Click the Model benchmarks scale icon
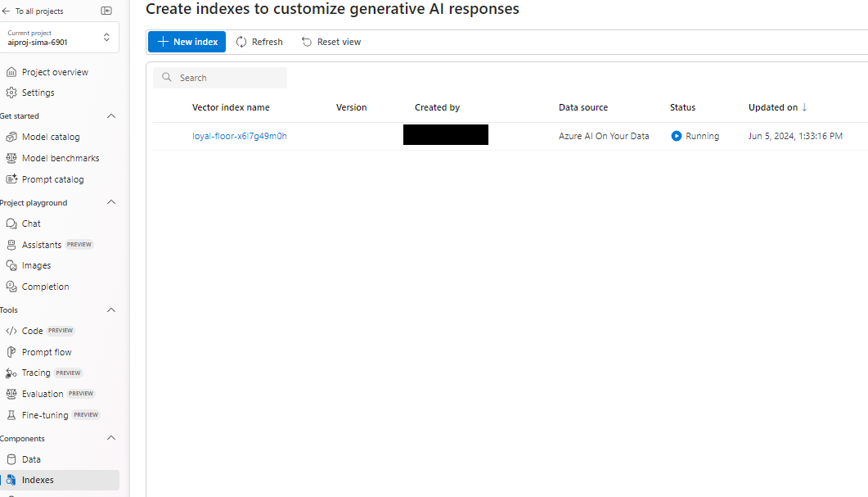 tap(11, 158)
